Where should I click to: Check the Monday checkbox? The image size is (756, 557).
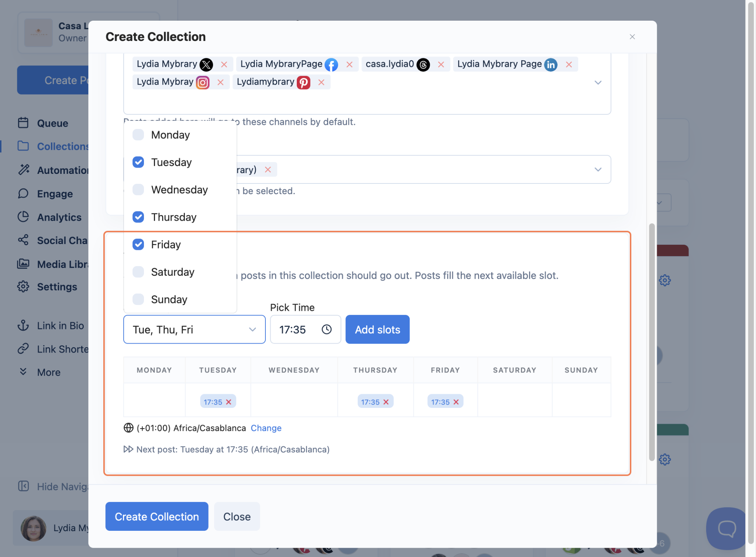point(138,135)
